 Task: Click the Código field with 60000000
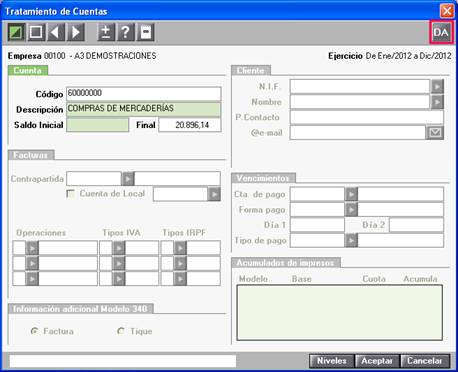(x=144, y=94)
